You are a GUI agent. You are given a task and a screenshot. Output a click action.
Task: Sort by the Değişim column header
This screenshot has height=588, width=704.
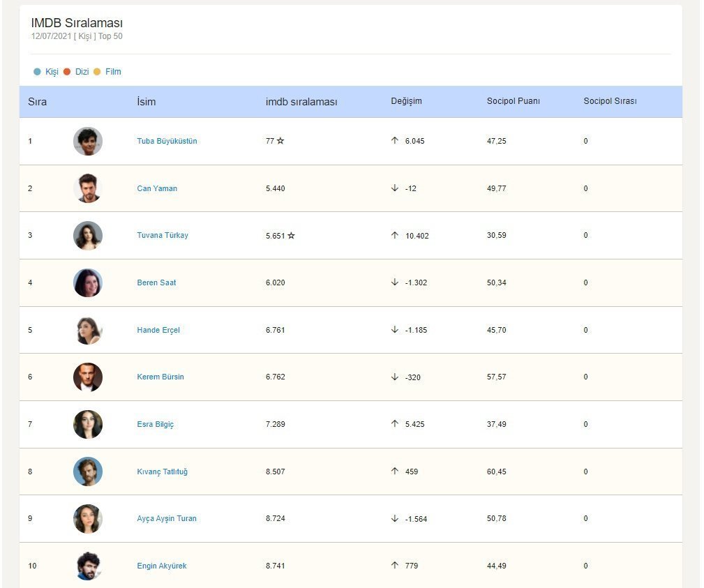tap(406, 101)
